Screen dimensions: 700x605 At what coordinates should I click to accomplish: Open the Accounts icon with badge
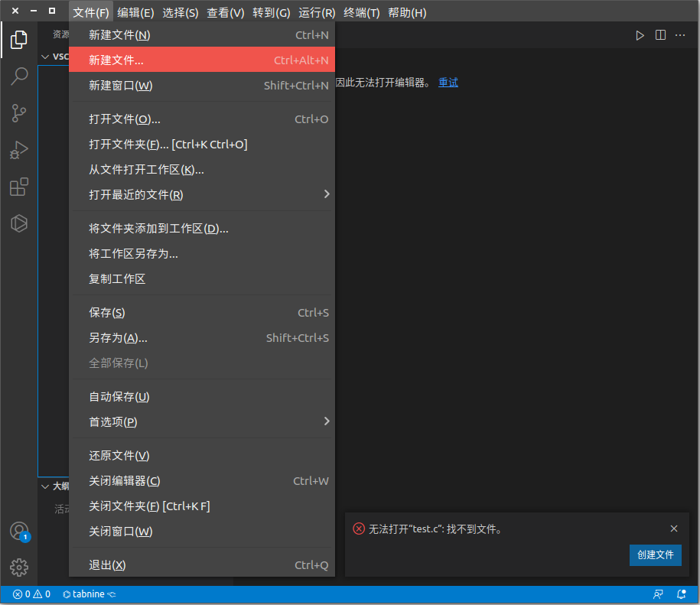click(18, 530)
